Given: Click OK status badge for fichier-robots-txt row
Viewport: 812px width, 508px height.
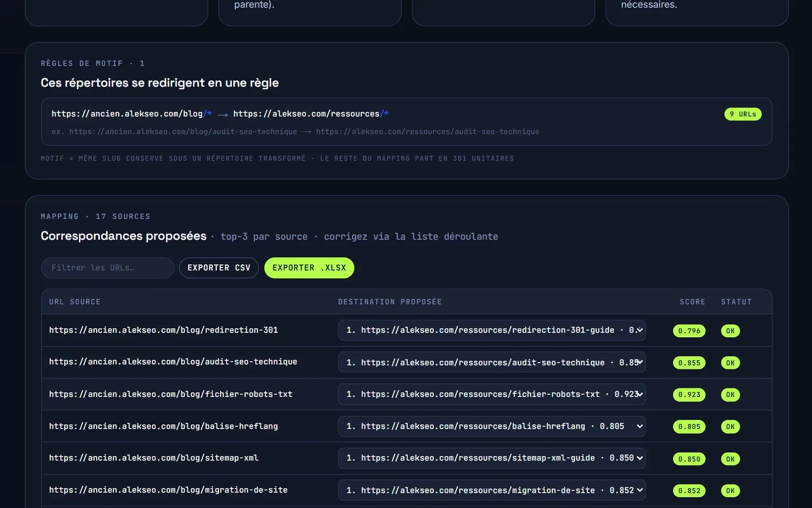Looking at the screenshot, I should (x=730, y=395).
